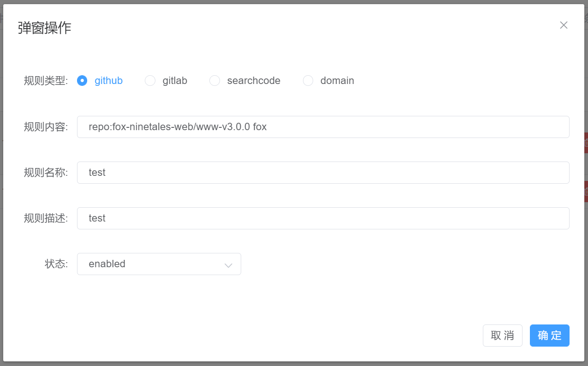Open the 状态 dropdown showing enabled
The width and height of the screenshot is (588, 366).
pos(152,264)
